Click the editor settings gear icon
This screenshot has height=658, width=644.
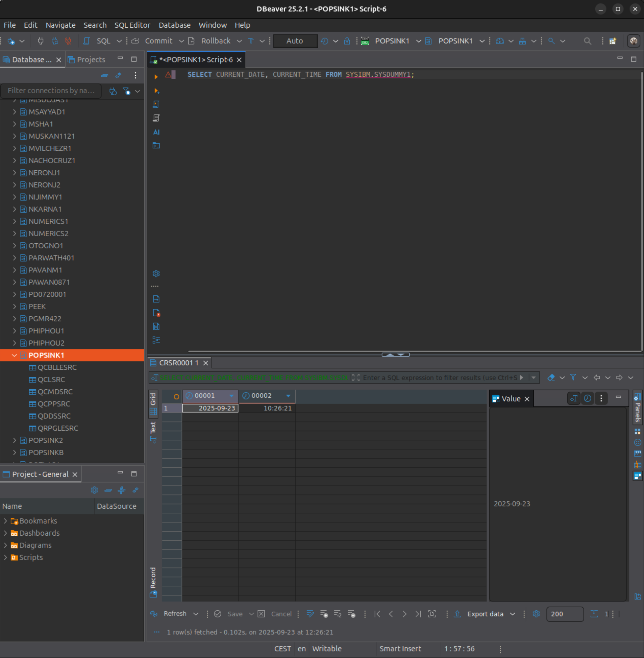tap(156, 273)
